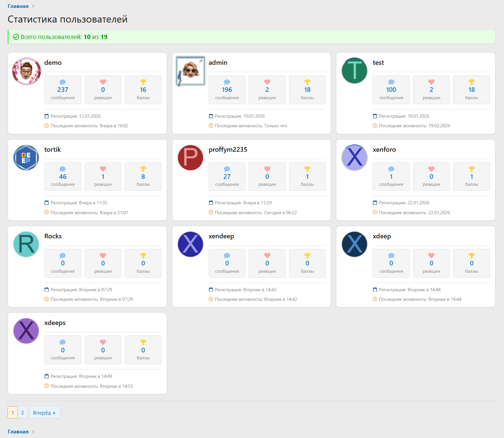Click the green T avatar for test
The height and width of the screenshot is (438, 504).
pos(355,71)
